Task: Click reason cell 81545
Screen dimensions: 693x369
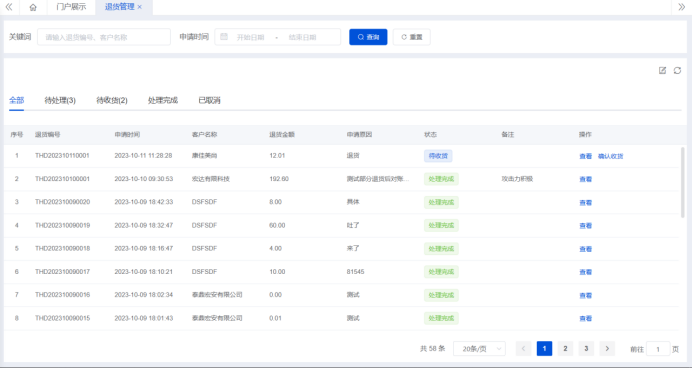Action: tap(355, 272)
